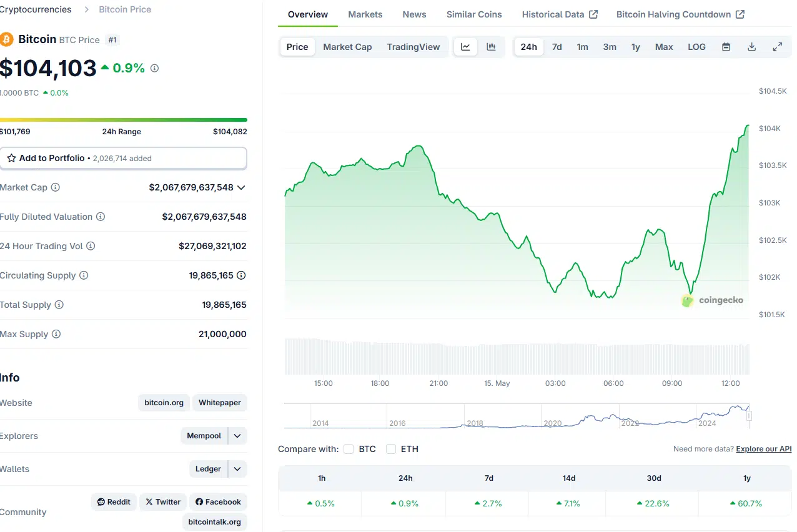Click the Fully Diluted Valuation info icon
This screenshot has width=797, height=532.
[x=101, y=217]
